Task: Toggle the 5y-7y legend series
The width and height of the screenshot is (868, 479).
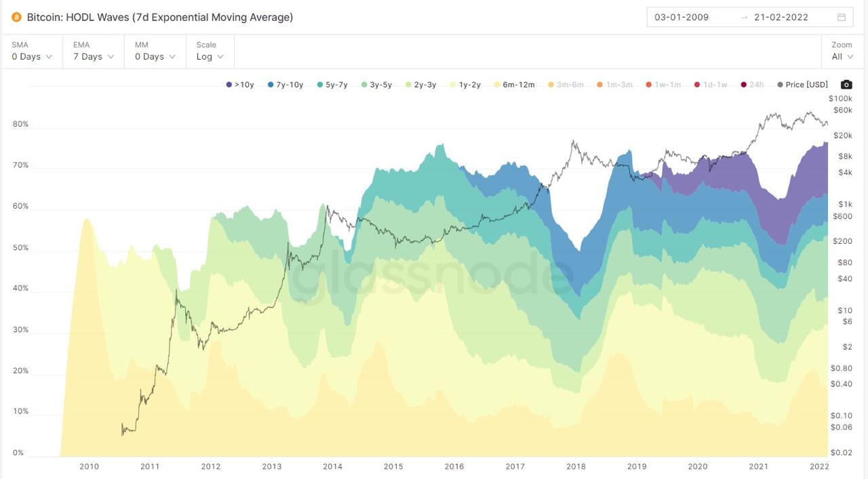Action: pyautogui.click(x=332, y=85)
